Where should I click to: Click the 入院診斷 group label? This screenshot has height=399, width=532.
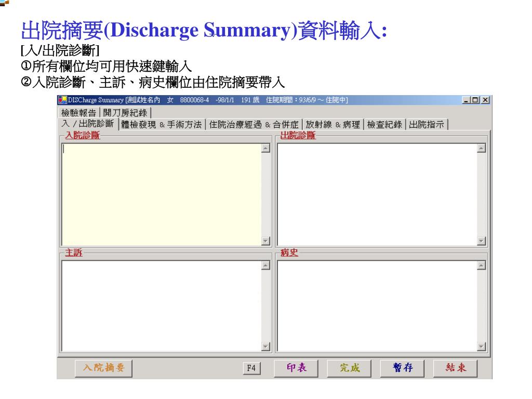click(x=83, y=136)
